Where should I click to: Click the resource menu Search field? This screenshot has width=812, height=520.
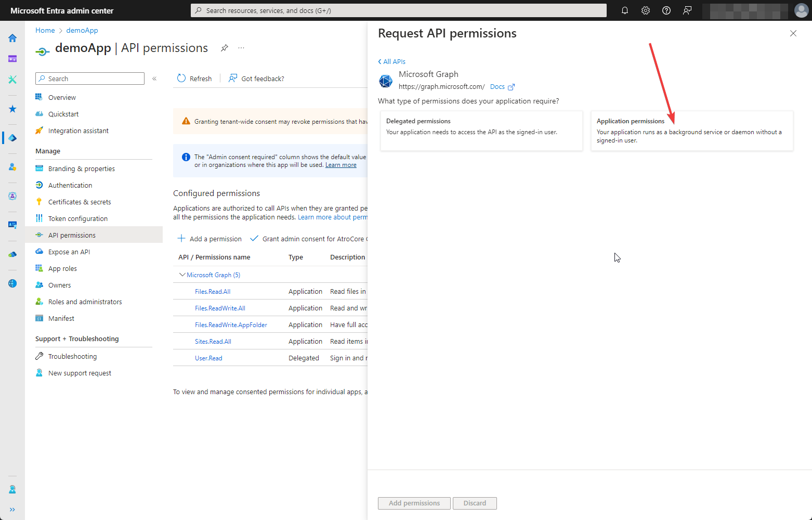click(90, 79)
